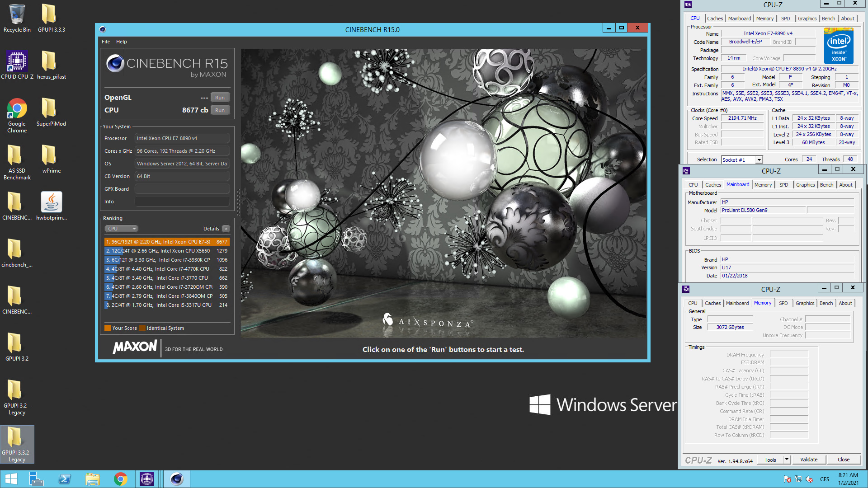Select the Xeon X5650 ranking row
Image resolution: width=868 pixels, height=488 pixels.
tap(167, 251)
